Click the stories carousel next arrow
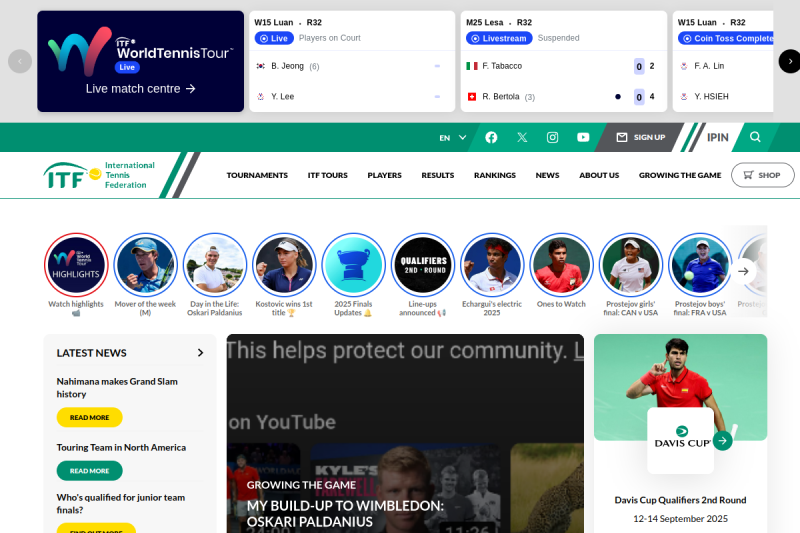The height and width of the screenshot is (533, 800). (743, 271)
